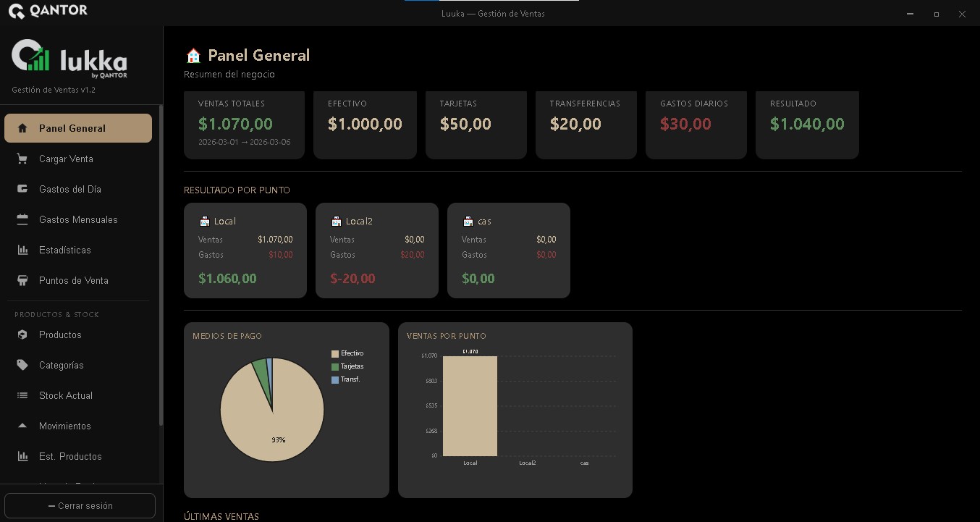The image size is (980, 522).
Task: Click the Ventas Totales summary card
Action: (x=244, y=125)
